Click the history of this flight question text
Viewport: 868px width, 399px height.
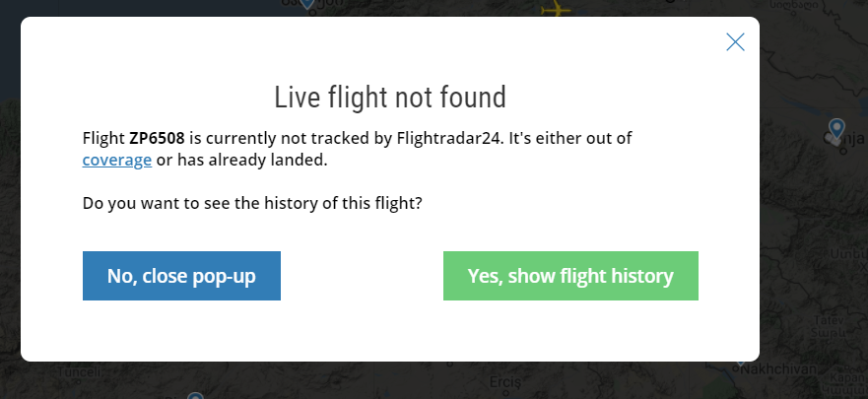[252, 203]
